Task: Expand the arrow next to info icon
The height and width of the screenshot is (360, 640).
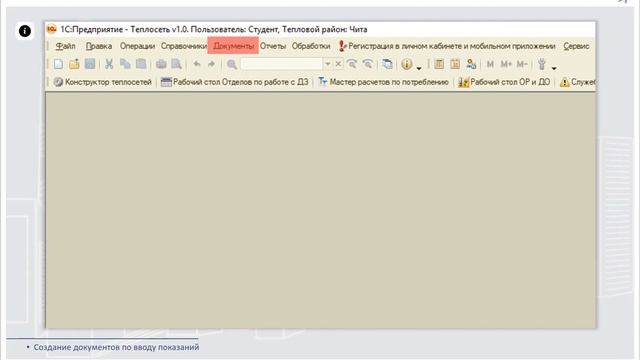Action: tap(419, 68)
